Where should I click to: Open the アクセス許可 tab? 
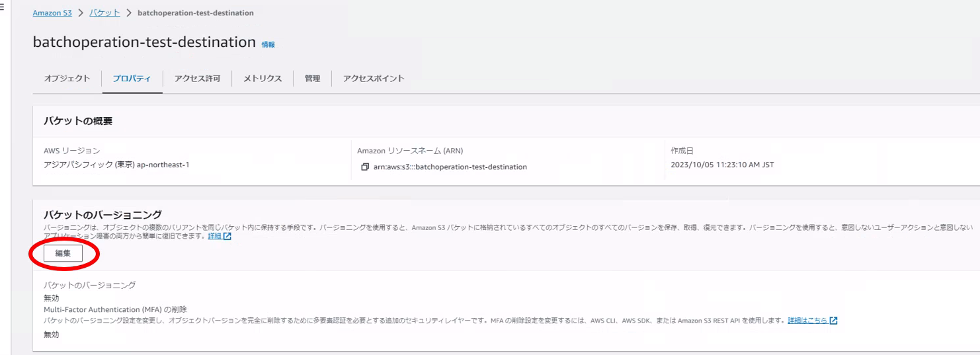pos(197,79)
